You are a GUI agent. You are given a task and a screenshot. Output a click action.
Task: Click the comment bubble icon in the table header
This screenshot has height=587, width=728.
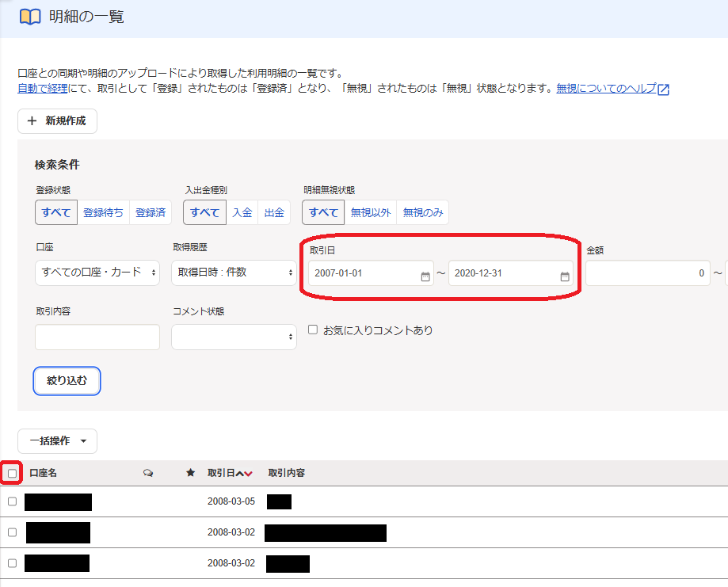147,473
